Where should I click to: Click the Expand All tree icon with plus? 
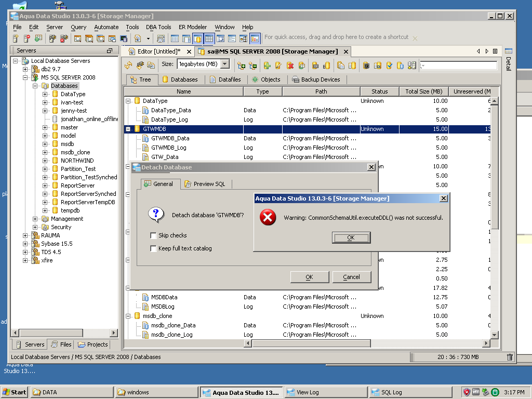point(241,65)
